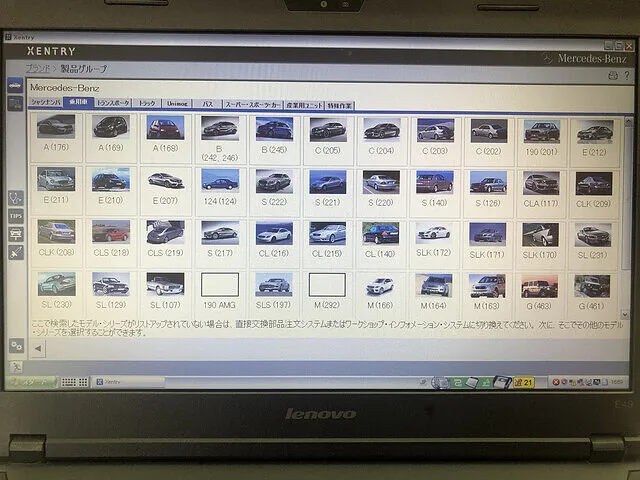640x480 pixels.
Task: Choose the SL (231) model
Action: tap(593, 235)
